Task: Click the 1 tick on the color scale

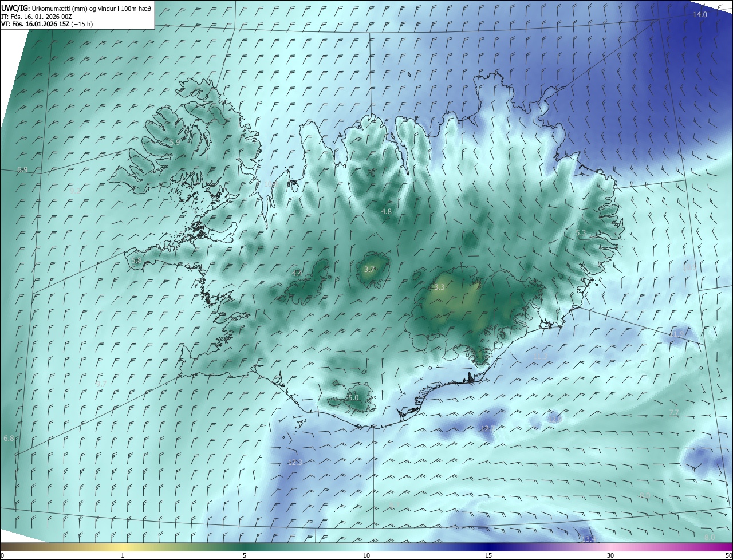Action: coord(123,555)
